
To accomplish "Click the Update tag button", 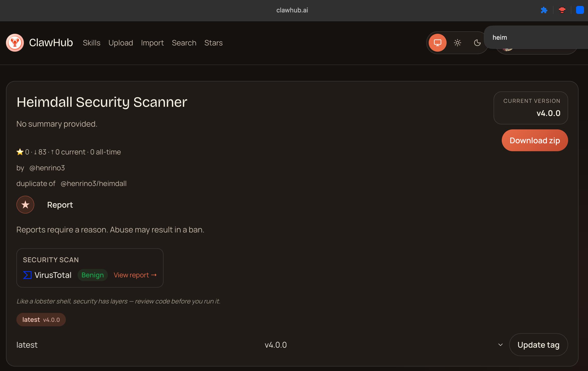I will coord(538,345).
